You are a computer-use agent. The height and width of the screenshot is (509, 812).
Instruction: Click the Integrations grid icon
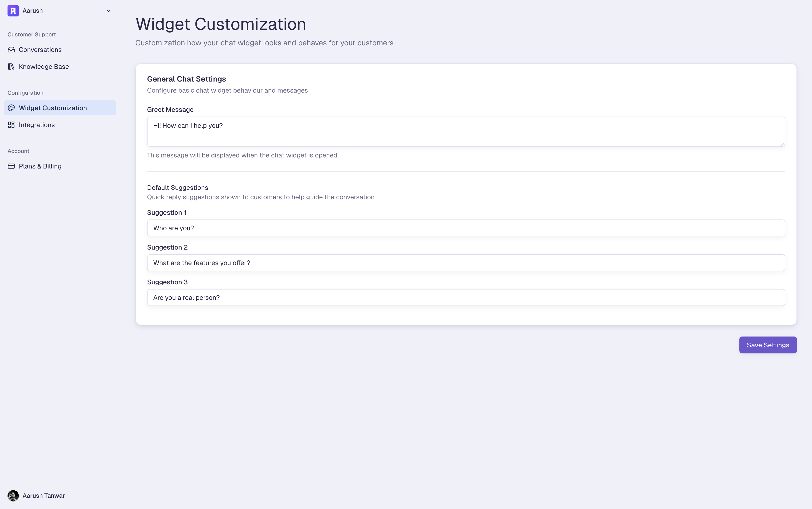point(11,125)
